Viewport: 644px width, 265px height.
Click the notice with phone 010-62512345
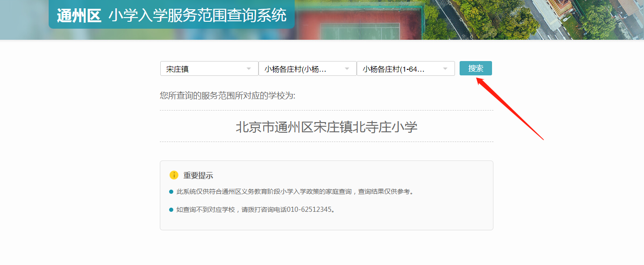(255, 210)
